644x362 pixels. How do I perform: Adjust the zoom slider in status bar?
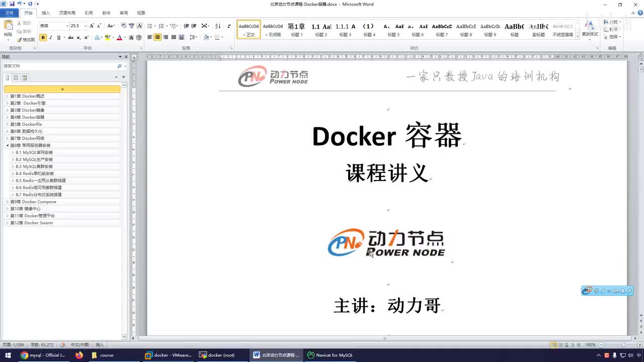(x=623, y=345)
